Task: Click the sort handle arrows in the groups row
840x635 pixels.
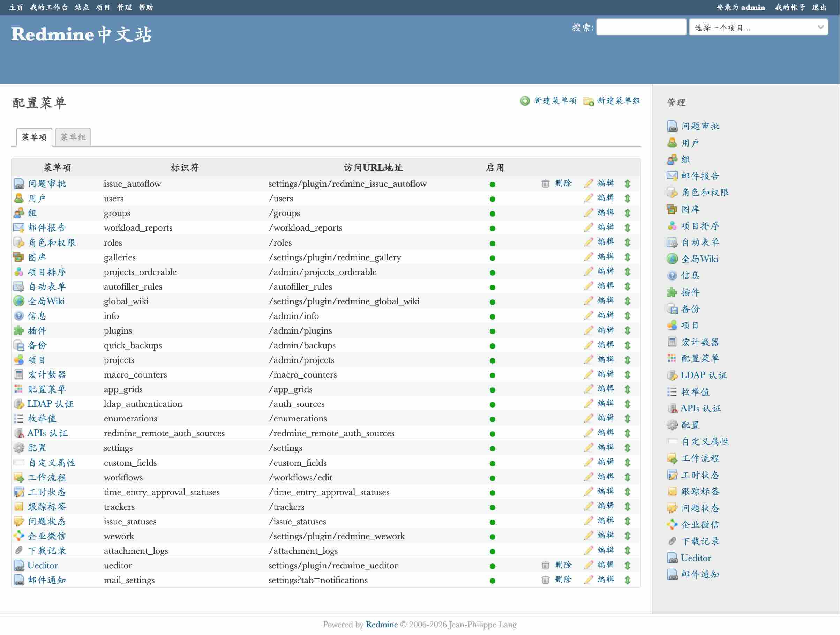Action: click(627, 213)
